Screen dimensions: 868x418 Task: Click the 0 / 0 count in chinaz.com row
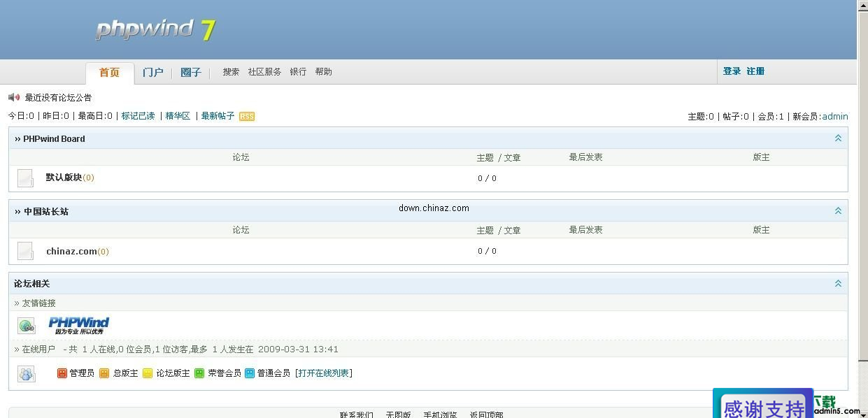point(487,251)
